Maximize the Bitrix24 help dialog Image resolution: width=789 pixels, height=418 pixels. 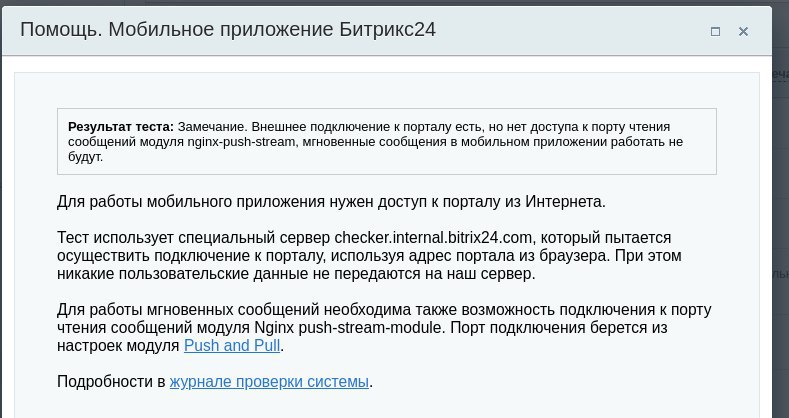[x=715, y=31]
